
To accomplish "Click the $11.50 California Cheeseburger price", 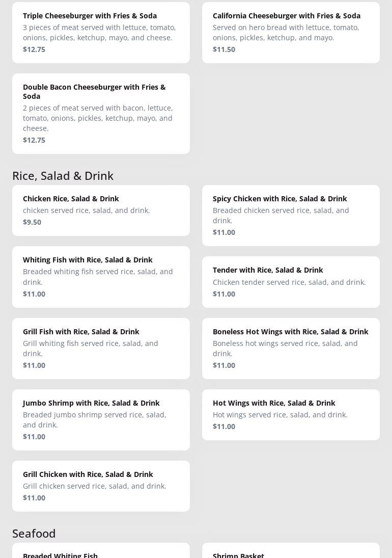I will [224, 49].
